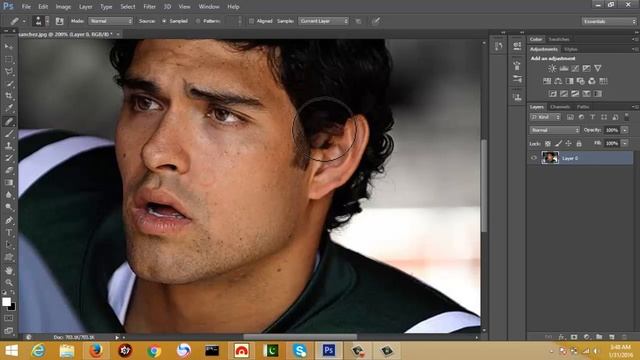
Task: Add a Levels adjustment
Action: (564, 69)
